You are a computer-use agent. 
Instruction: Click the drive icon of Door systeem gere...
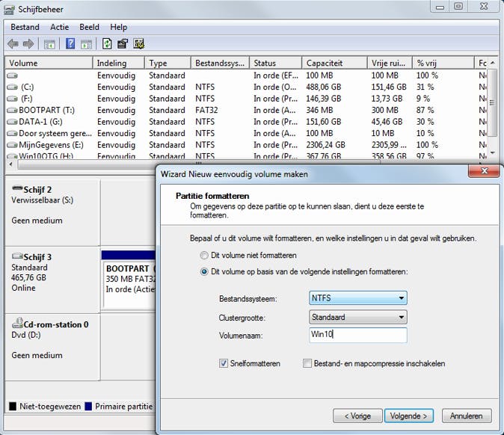pos(12,133)
